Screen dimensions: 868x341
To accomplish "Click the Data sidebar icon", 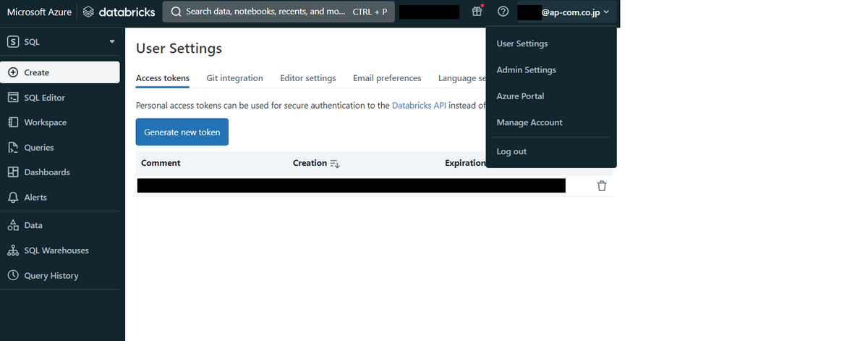I will (12, 225).
